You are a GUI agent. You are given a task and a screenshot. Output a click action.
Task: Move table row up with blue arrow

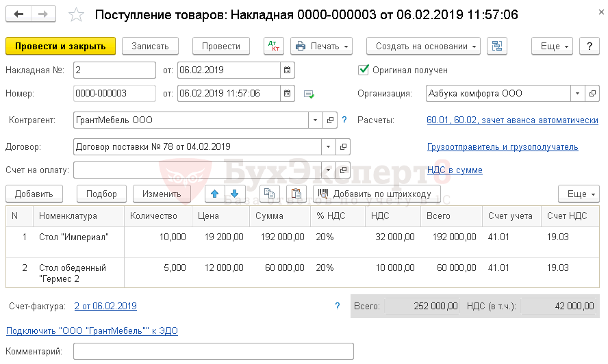click(215, 194)
